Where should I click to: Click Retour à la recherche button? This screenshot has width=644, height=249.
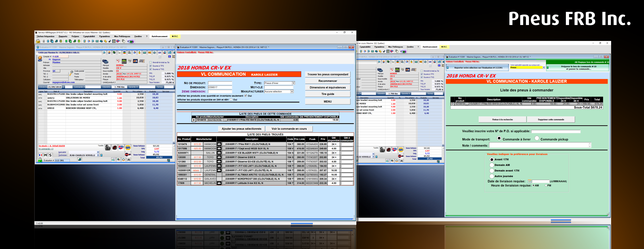click(502, 119)
